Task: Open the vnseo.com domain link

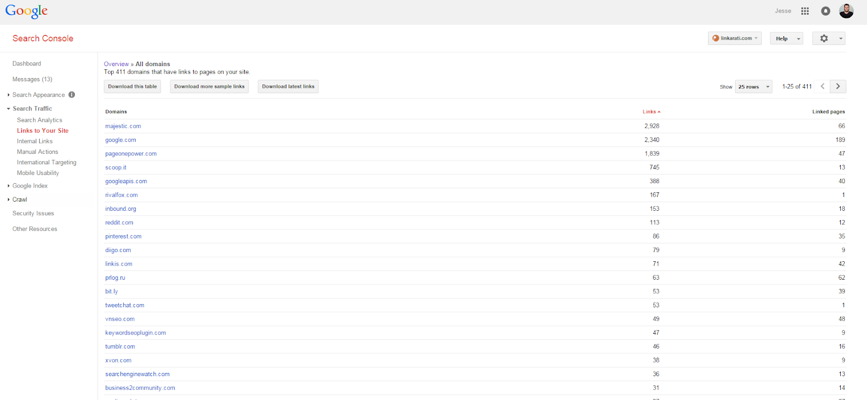Action: (x=120, y=319)
